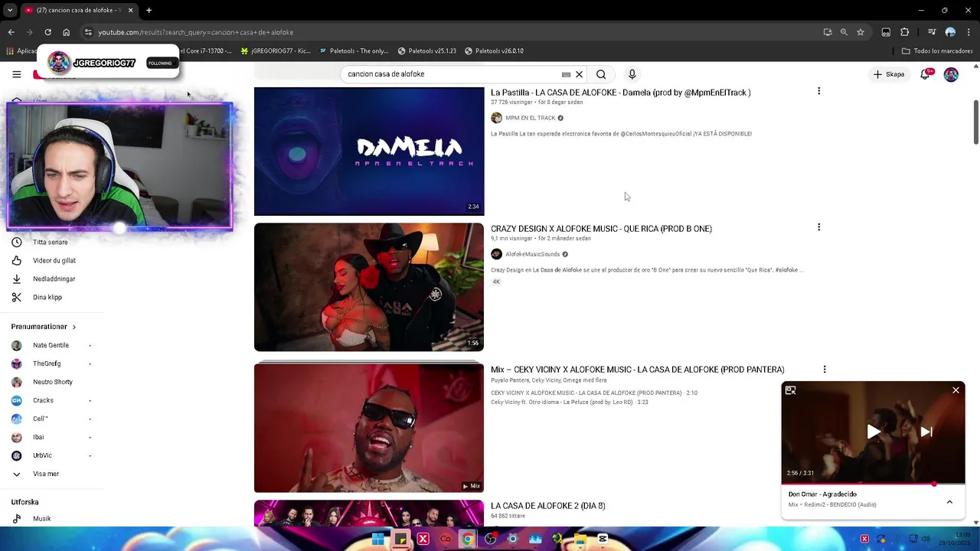Open Nate Gentile subscription

tap(51, 345)
